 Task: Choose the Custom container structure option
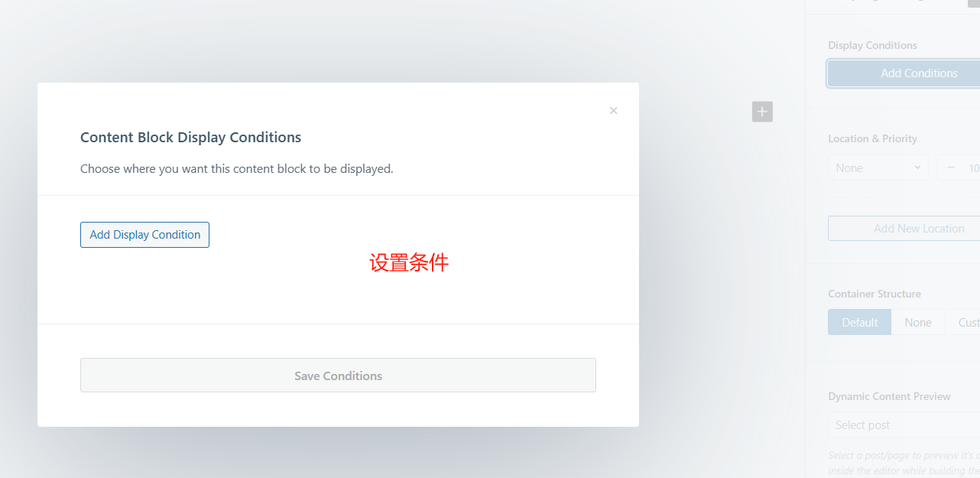(x=970, y=322)
